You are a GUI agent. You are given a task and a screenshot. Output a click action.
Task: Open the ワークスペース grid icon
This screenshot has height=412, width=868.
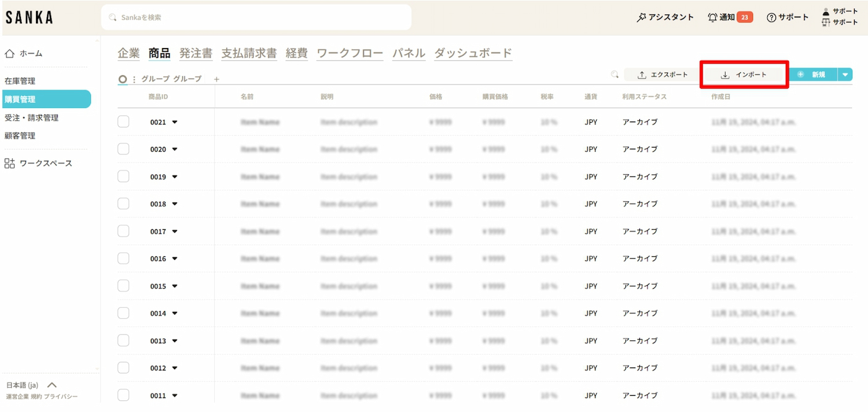9,163
